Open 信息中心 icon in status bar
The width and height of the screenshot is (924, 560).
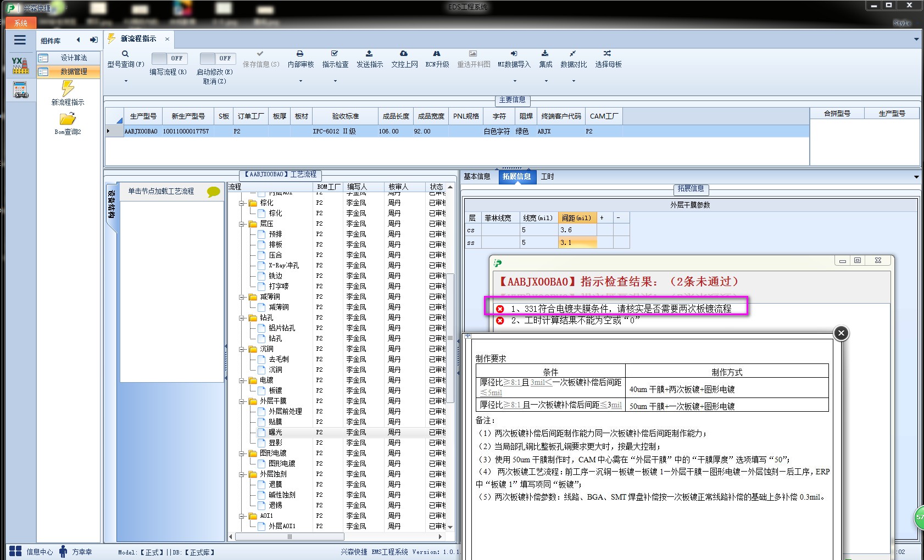click(15, 551)
